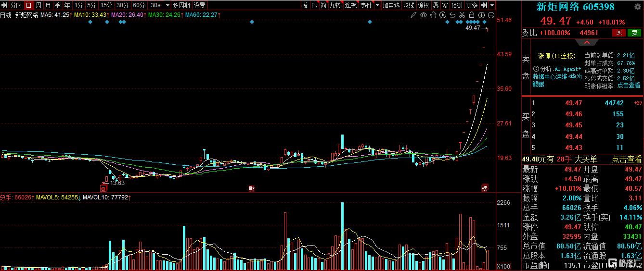The width and height of the screenshot is (644, 271).
Task: Open the 点击查看 link in limit-up panel
Action: click(x=629, y=86)
